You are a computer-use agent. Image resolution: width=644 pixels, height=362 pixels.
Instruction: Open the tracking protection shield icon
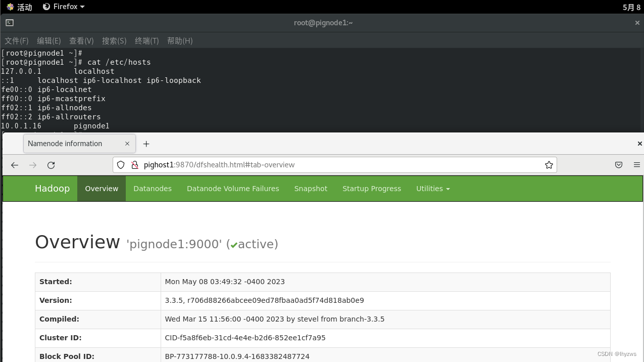pyautogui.click(x=121, y=165)
